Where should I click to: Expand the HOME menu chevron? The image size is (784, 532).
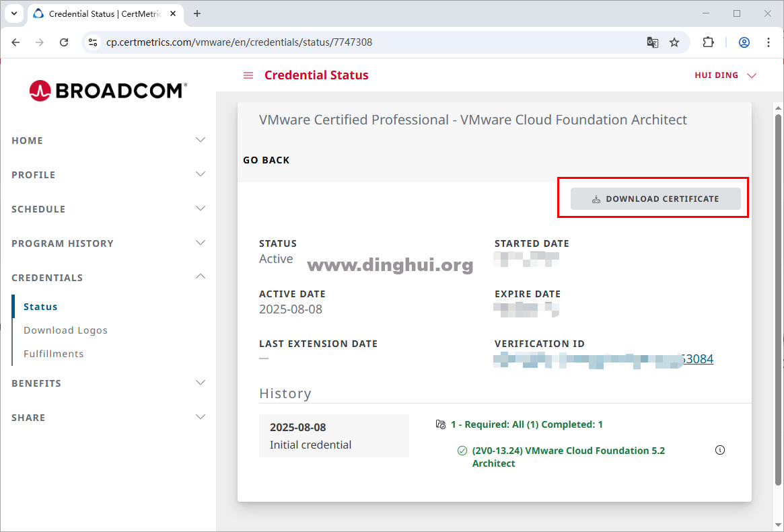click(201, 140)
